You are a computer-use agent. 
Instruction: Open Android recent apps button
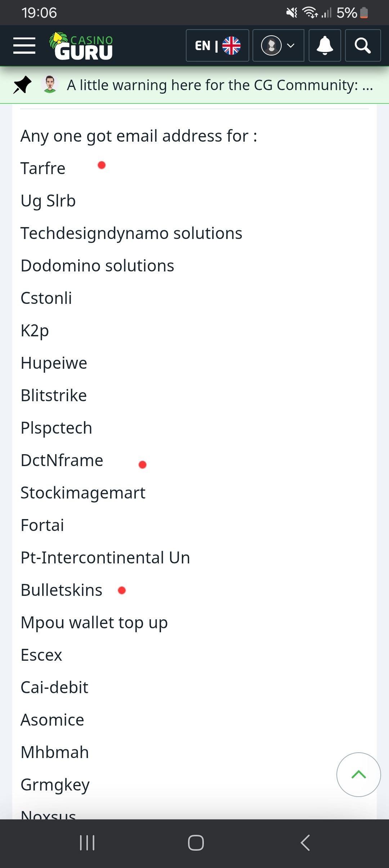click(x=87, y=843)
